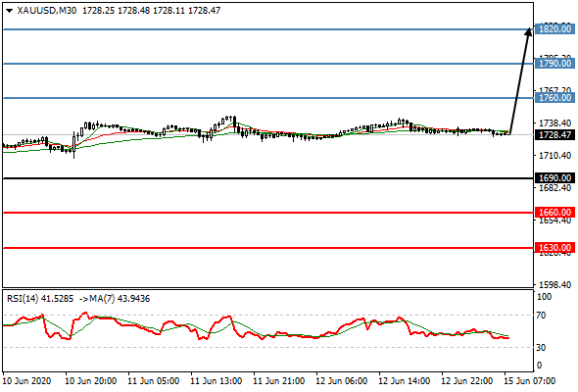
Task: Click the current price tag 1728.47
Action: [554, 135]
